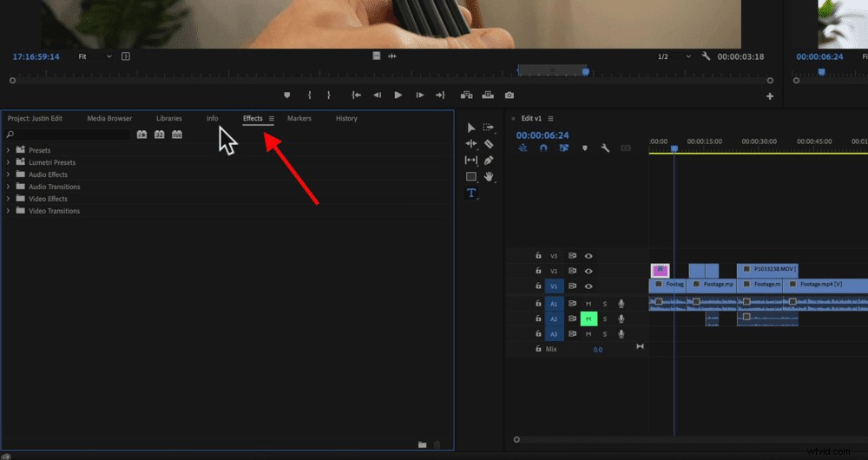Image resolution: width=868 pixels, height=460 pixels.
Task: Select the Hand tool
Action: [x=488, y=176]
